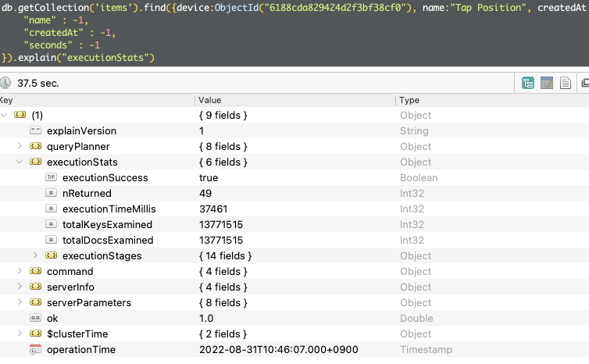Switch to table view mode icon
This screenshot has height=364, width=589.
pyautogui.click(x=547, y=83)
